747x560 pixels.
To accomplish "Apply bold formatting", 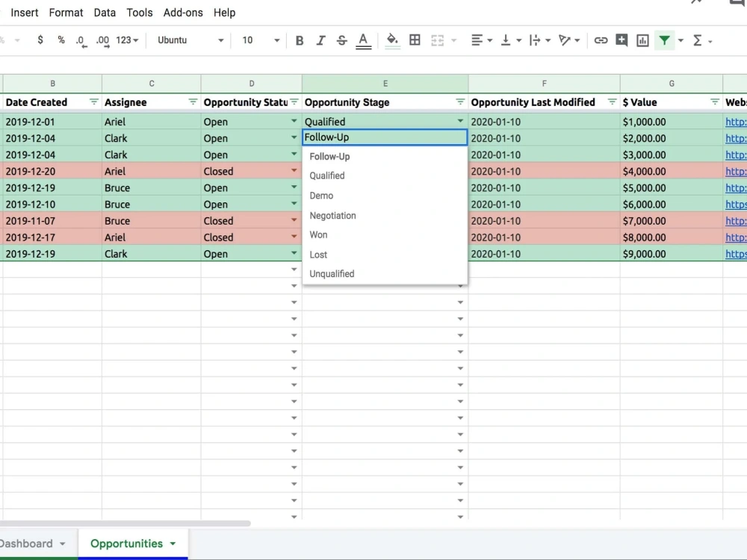I will pos(300,40).
